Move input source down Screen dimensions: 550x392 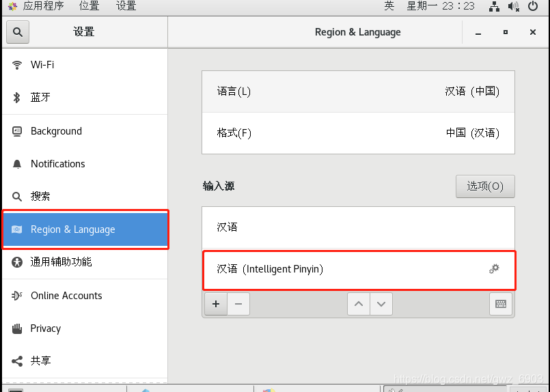[381, 304]
